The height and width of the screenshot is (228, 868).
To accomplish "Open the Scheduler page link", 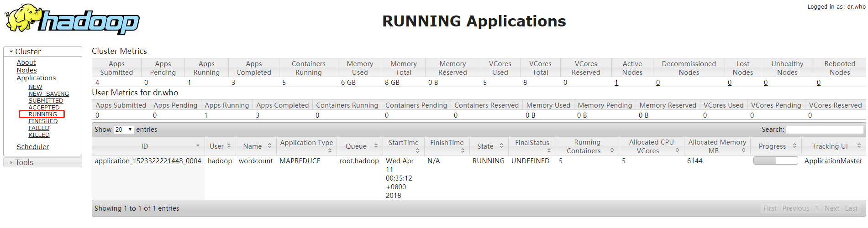I will pyautogui.click(x=33, y=147).
